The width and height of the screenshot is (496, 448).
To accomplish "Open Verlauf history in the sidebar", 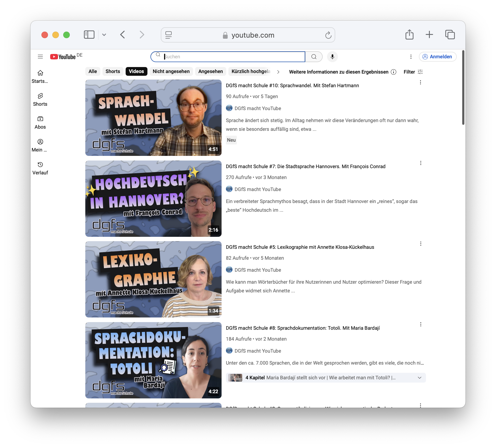I will (40, 168).
